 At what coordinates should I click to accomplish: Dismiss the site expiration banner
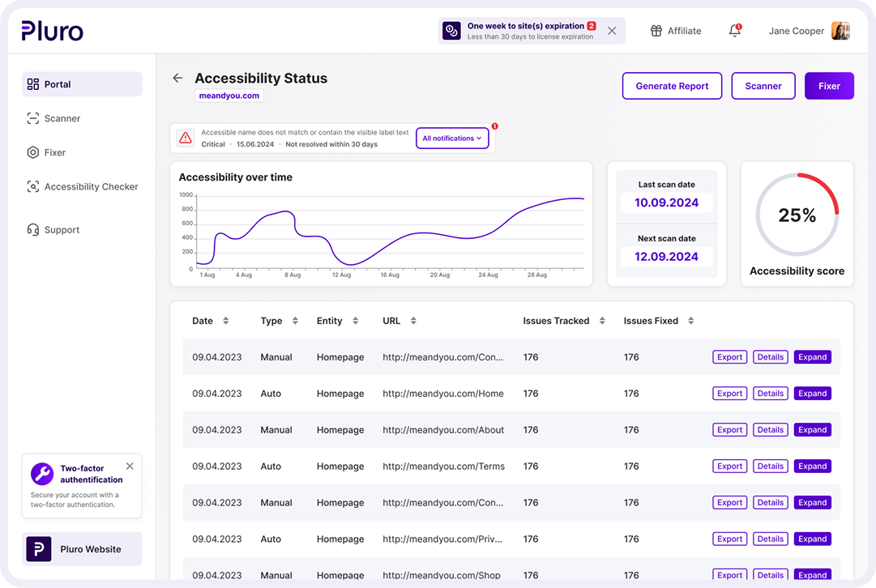pyautogui.click(x=612, y=31)
